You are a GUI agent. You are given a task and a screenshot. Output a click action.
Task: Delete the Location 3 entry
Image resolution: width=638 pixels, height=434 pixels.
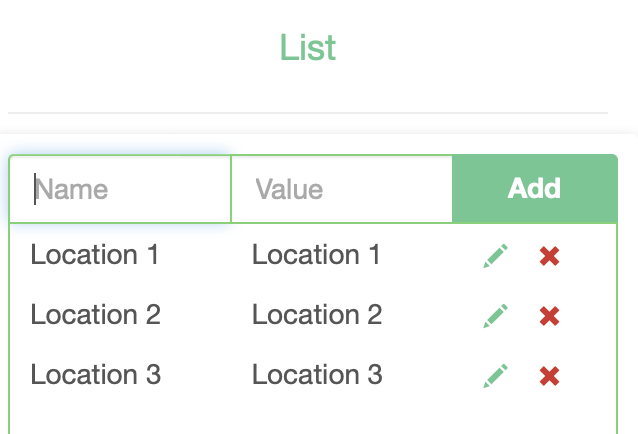pos(549,376)
